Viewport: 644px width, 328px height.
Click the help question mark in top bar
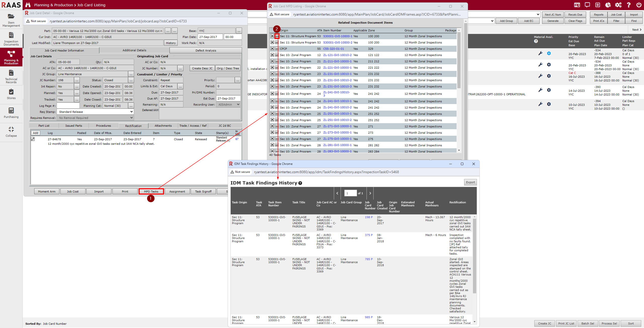[629, 5]
